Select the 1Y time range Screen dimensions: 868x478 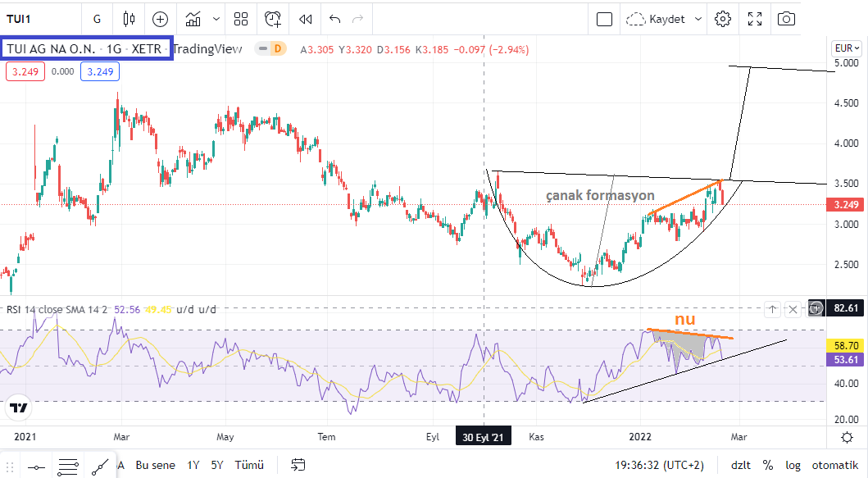pos(193,465)
